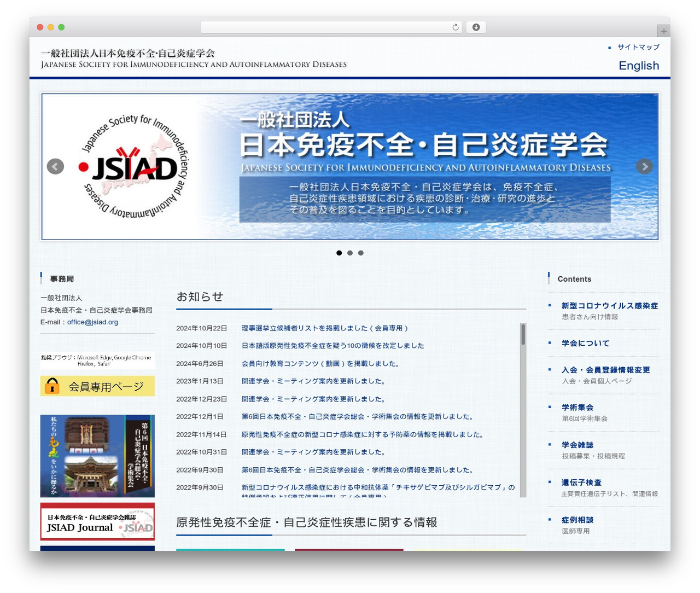700x593 pixels.
Task: Switch to the English version
Action: 639,66
